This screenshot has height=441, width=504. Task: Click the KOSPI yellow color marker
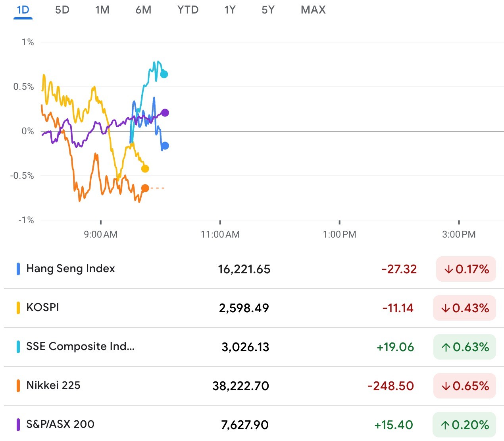[x=18, y=308]
